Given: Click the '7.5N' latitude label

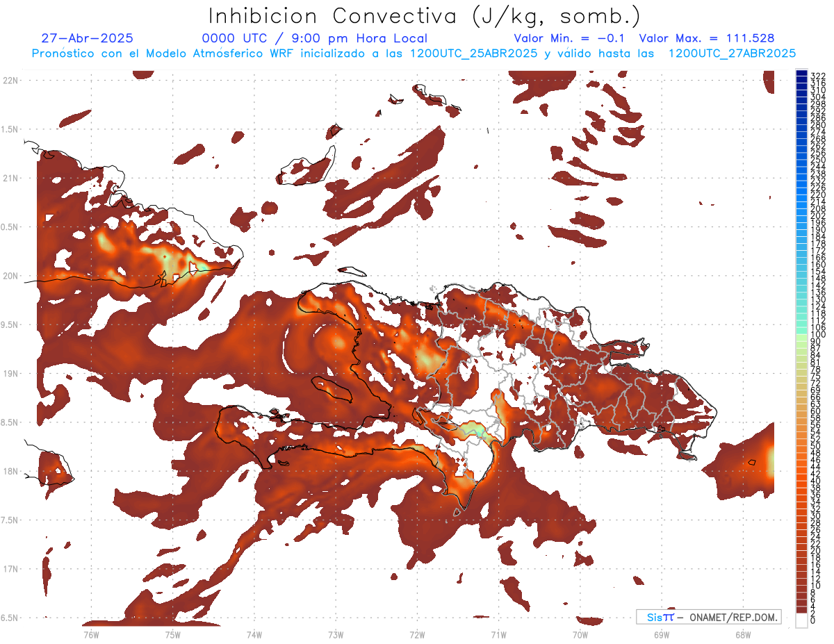Looking at the screenshot, I should tap(10, 520).
